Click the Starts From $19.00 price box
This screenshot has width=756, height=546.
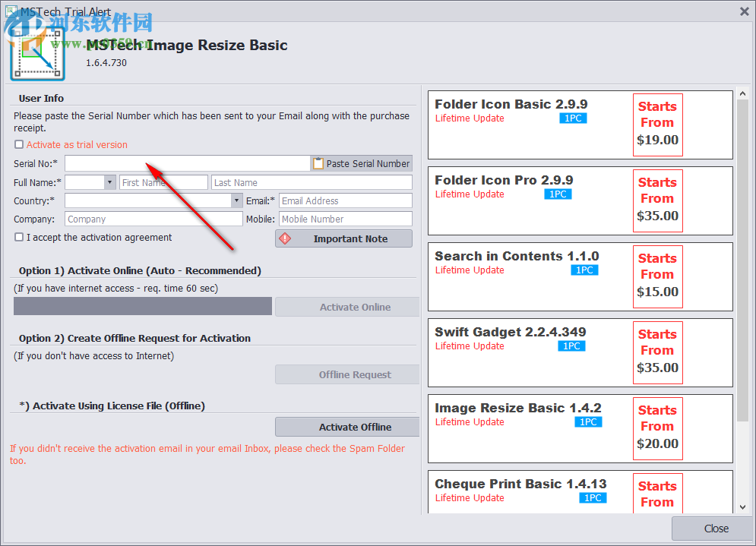click(657, 124)
